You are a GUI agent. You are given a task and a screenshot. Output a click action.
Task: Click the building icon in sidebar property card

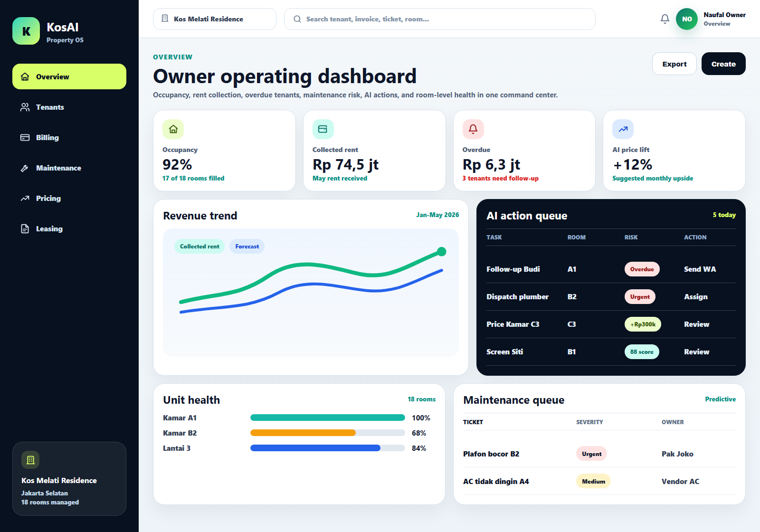30,460
